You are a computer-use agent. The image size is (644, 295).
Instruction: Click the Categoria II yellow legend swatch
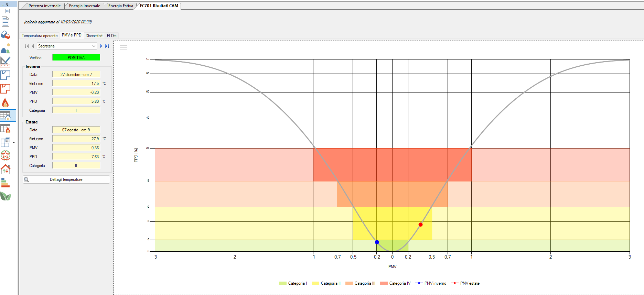(315, 283)
